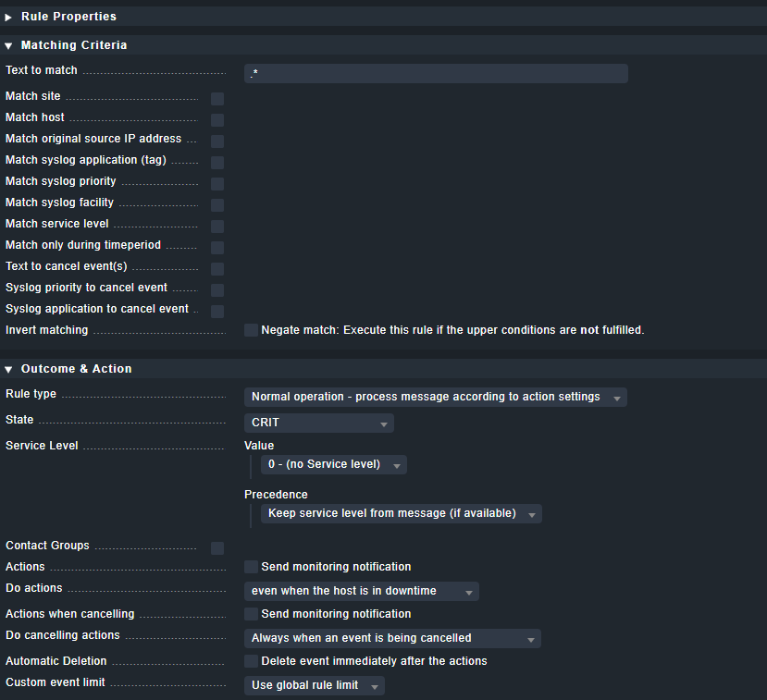Click the Text to match input field
Screen dimensions: 767x700
(x=436, y=73)
